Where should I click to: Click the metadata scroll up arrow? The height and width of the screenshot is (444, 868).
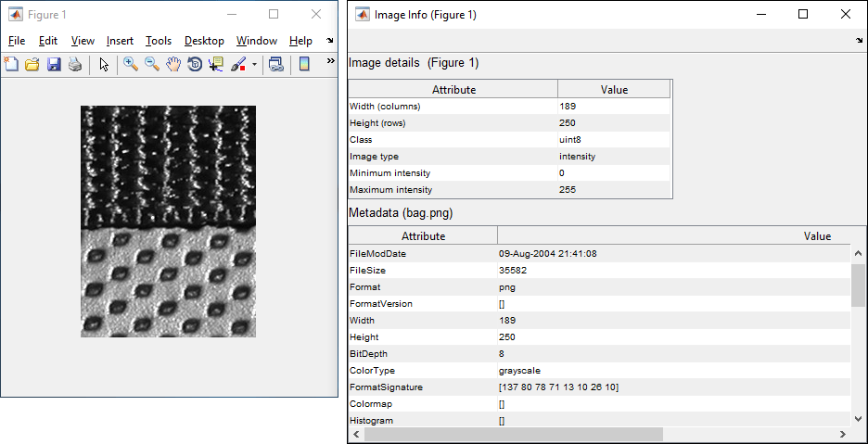(858, 252)
